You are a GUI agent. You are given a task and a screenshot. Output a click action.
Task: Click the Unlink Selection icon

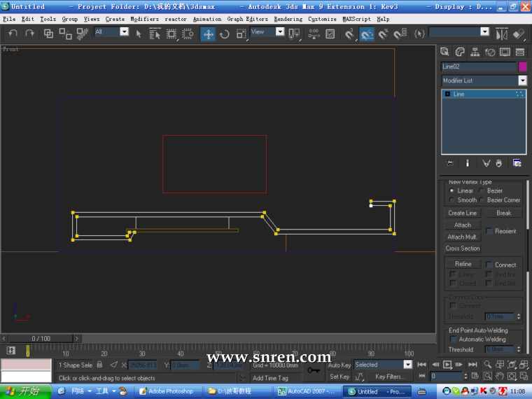pos(65,34)
